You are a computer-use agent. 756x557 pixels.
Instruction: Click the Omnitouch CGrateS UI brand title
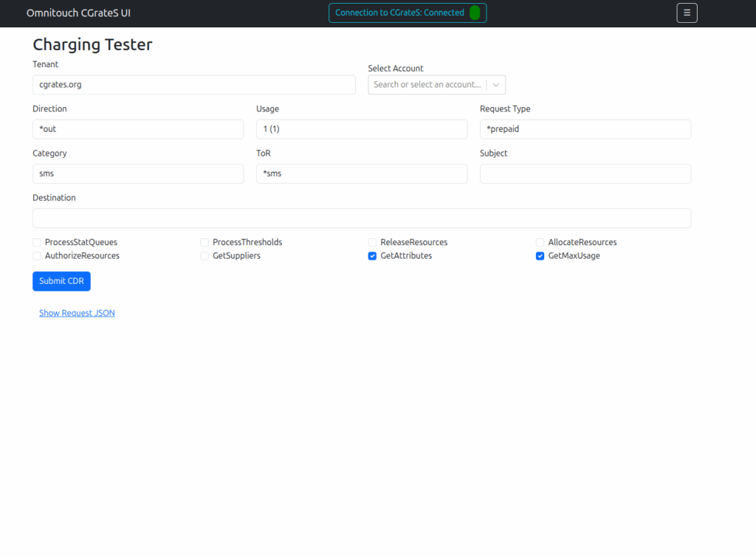click(x=78, y=13)
